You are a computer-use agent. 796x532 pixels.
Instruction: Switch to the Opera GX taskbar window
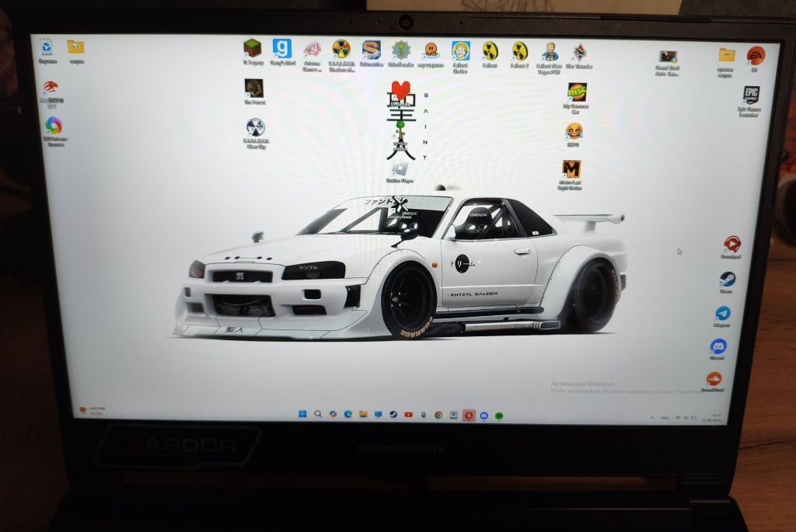tap(469, 416)
